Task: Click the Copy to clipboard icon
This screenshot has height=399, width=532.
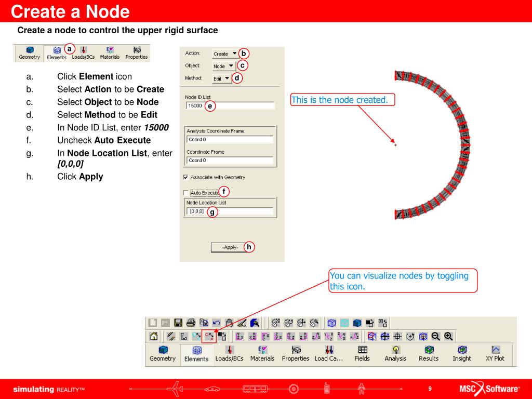Action: [204, 323]
